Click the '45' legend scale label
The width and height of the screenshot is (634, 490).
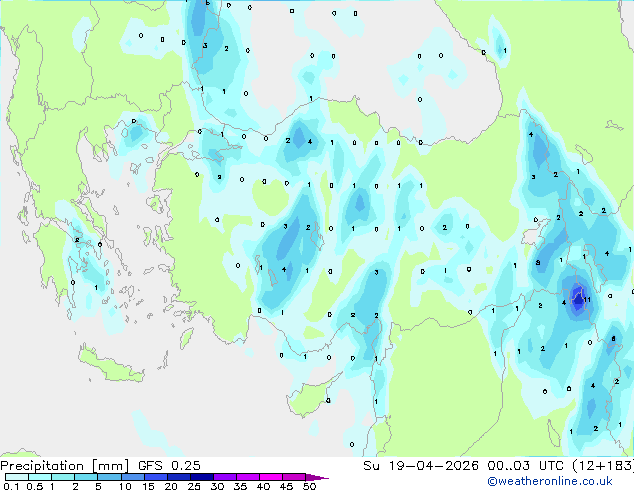[286, 486]
